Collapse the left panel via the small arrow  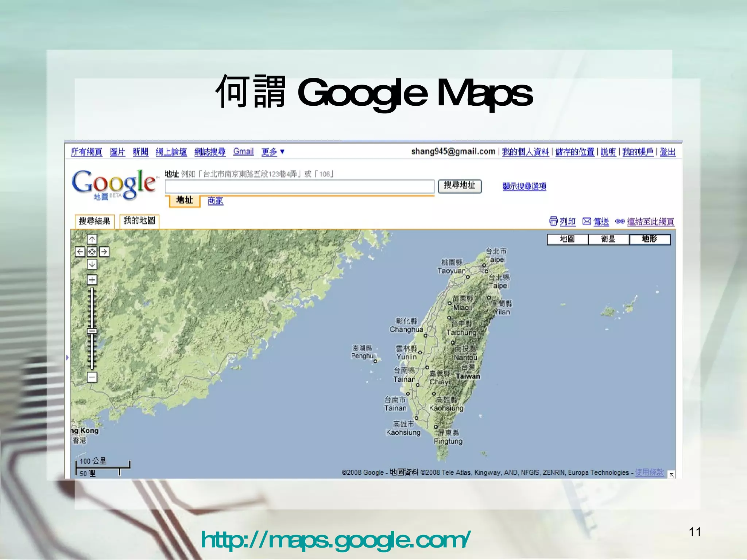[x=67, y=358]
